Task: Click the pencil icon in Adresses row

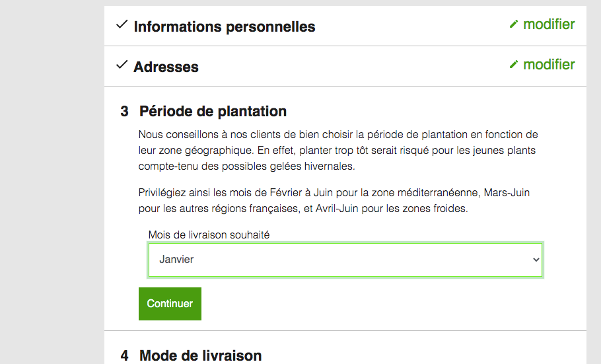Action: (x=514, y=65)
